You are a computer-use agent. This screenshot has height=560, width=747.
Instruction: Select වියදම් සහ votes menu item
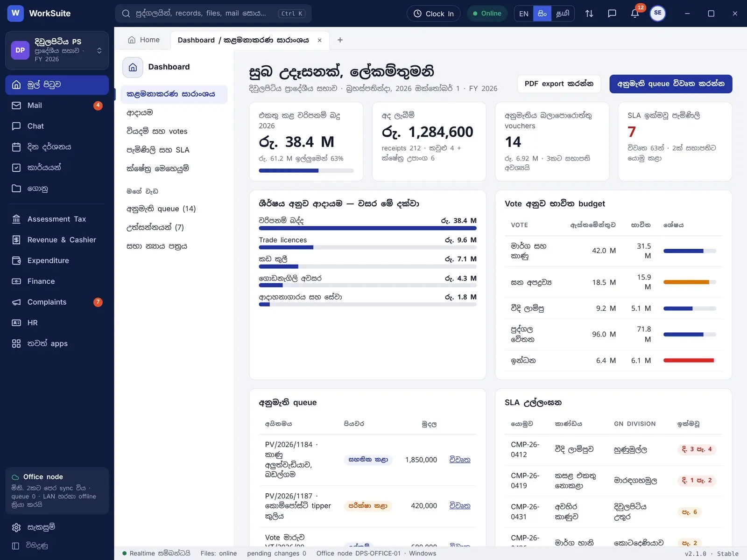point(174,131)
